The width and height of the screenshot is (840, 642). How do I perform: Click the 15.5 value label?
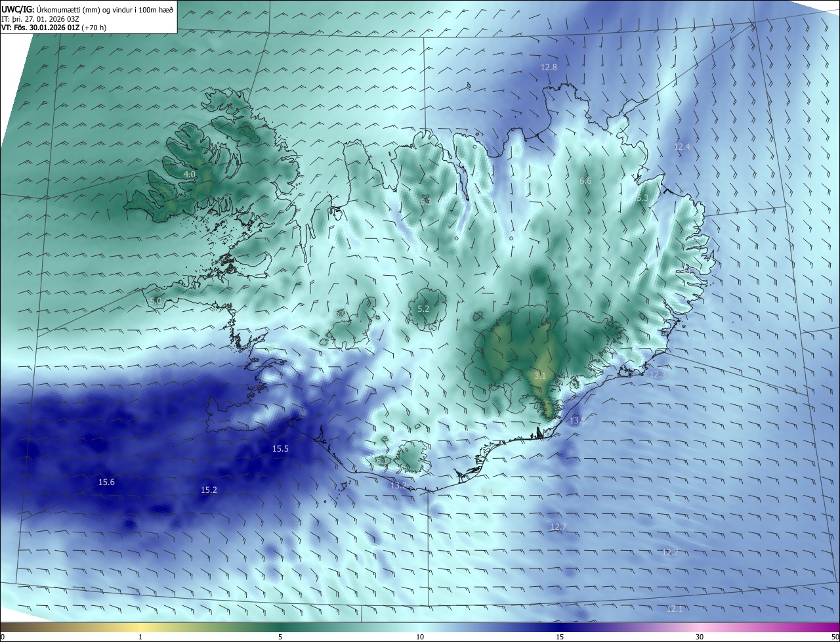point(280,448)
